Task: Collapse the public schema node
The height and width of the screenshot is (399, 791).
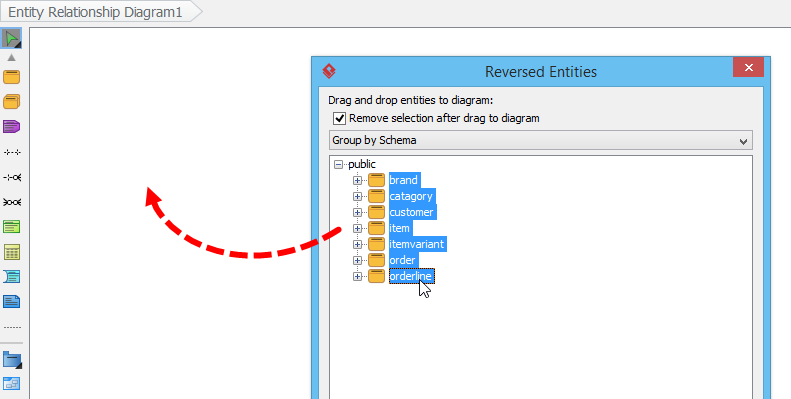Action: pos(338,164)
